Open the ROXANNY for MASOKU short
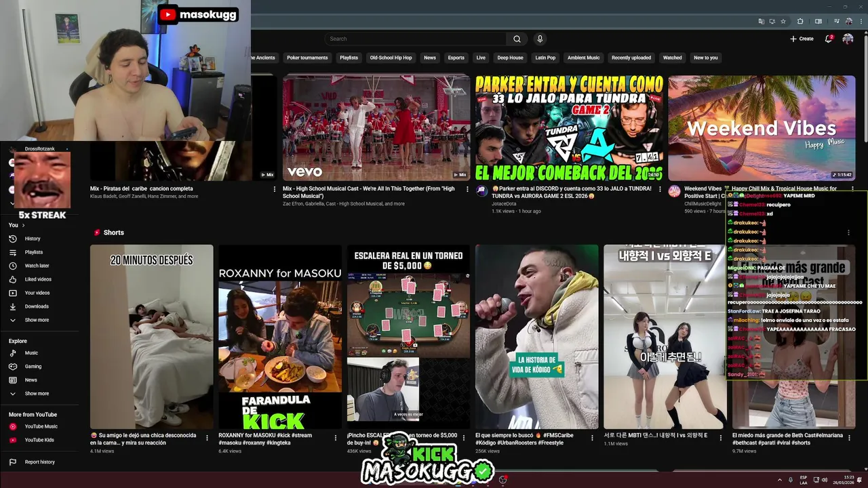868x488 pixels. [x=280, y=336]
